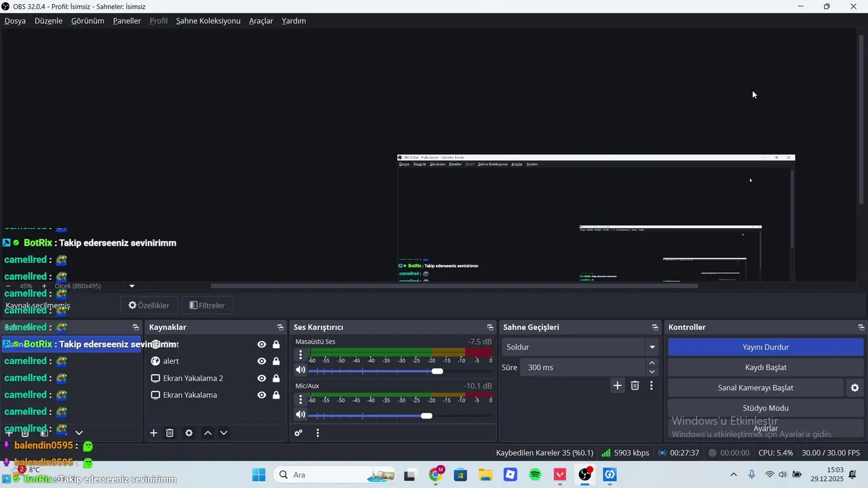Open File Explorer from the taskbar
Image resolution: width=868 pixels, height=488 pixels.
pos(485,474)
